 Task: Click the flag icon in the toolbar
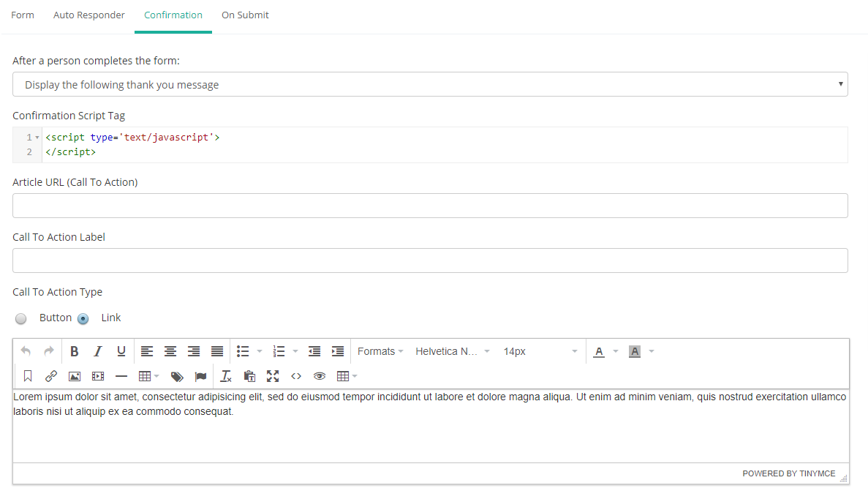(200, 376)
